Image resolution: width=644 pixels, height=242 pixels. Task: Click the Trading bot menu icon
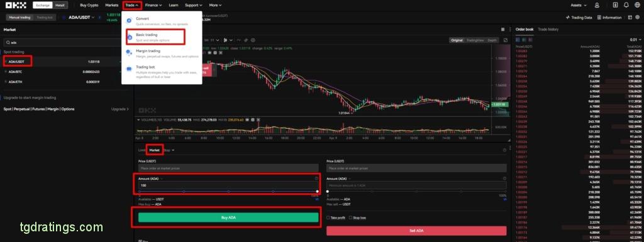click(x=129, y=69)
